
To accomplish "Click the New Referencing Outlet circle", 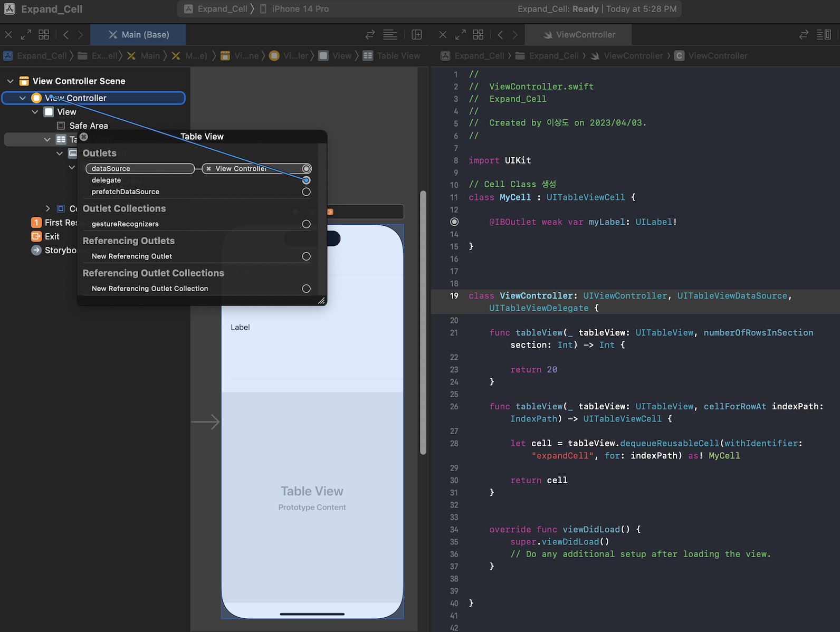I will pos(306,256).
